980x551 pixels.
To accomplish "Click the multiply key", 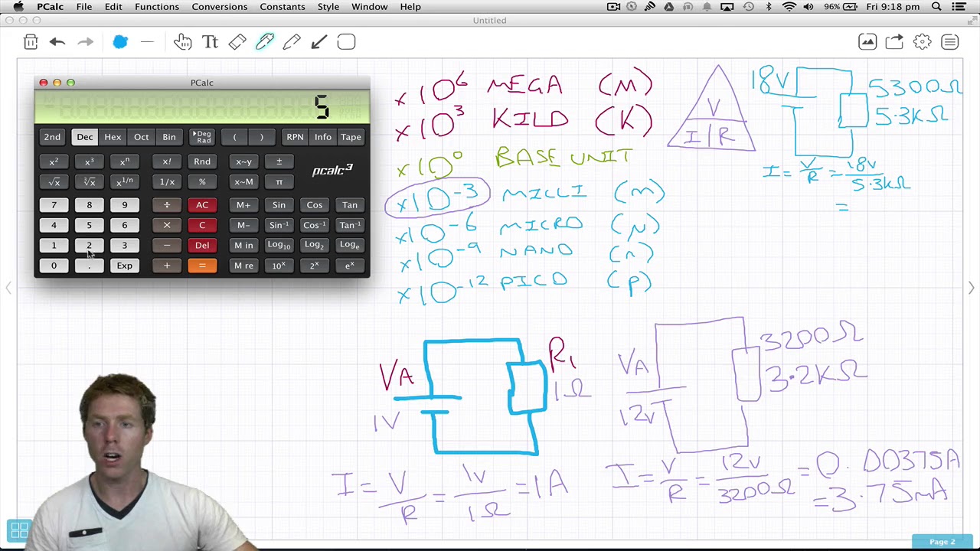I will [x=166, y=225].
